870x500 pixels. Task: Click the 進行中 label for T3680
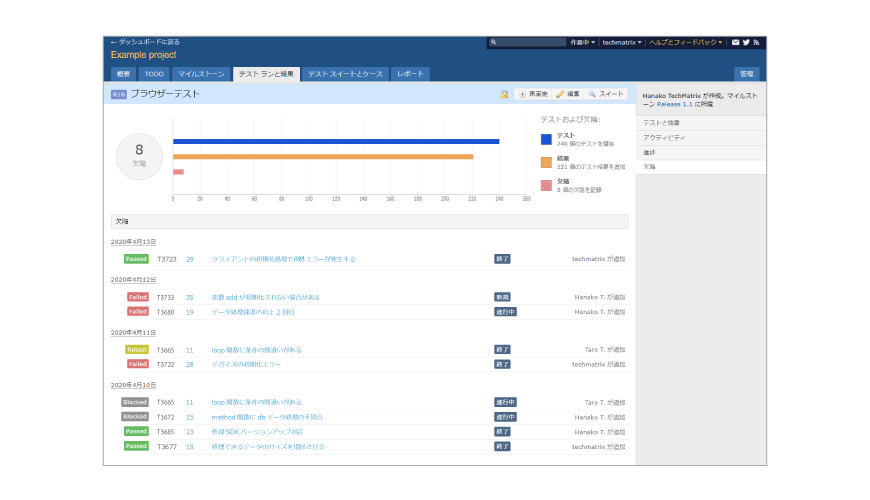click(x=505, y=312)
